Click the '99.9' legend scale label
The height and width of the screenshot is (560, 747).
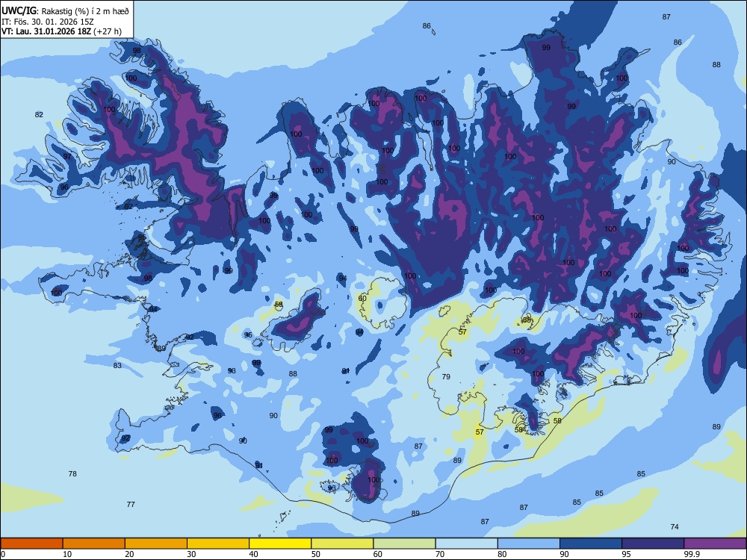(x=692, y=554)
